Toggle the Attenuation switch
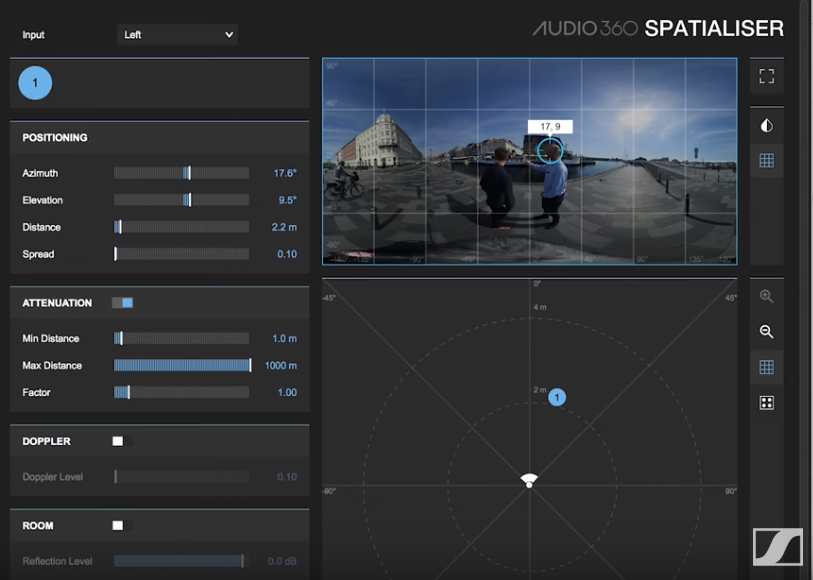Screen dimensions: 813x580 pos(122,303)
